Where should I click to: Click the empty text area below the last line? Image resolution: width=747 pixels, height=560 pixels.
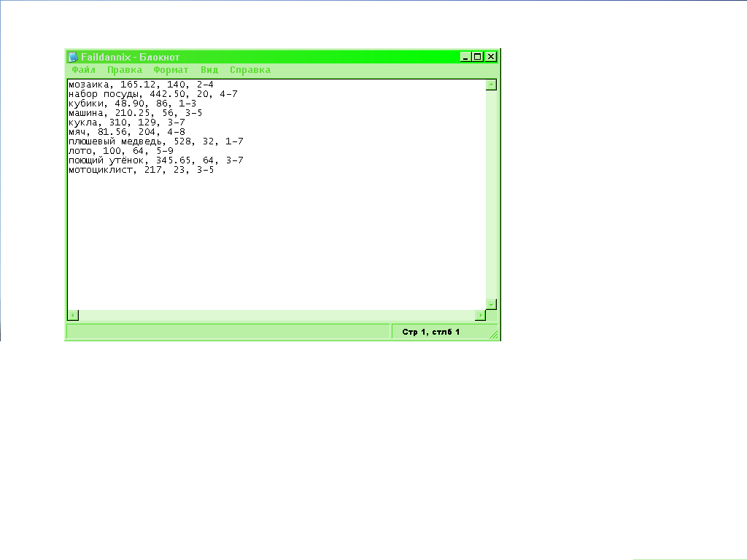[276, 243]
